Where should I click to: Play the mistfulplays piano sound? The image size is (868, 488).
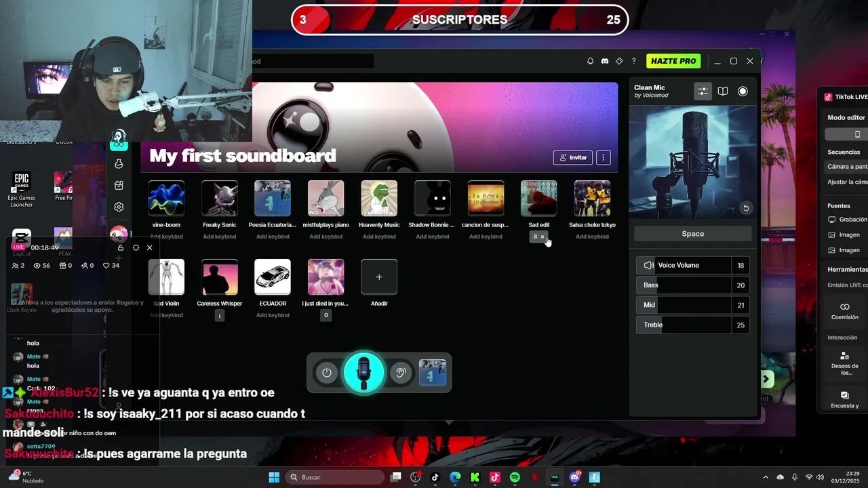(326, 199)
